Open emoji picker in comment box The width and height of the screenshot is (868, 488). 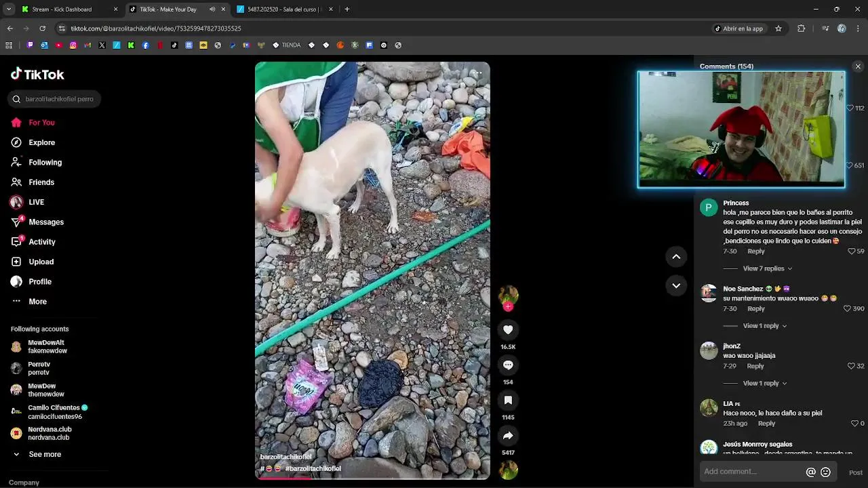point(825,472)
